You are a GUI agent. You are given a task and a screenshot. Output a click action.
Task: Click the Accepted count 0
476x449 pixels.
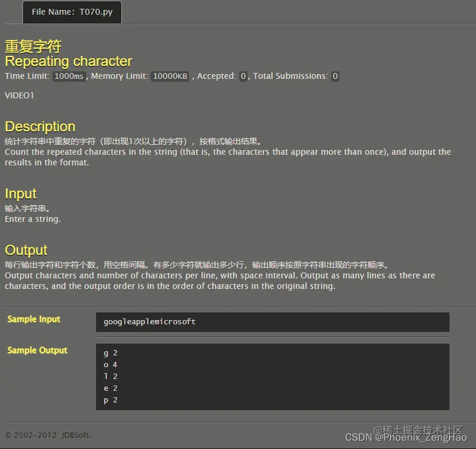point(243,76)
